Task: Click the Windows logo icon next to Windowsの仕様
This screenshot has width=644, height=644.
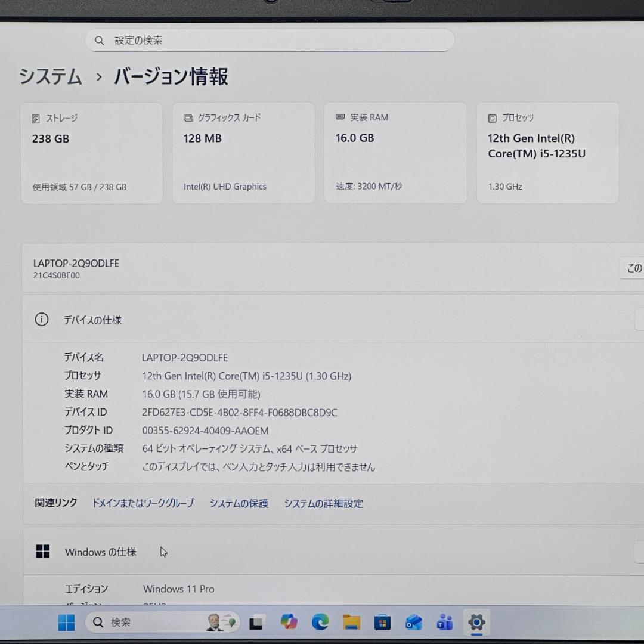Action: (42, 551)
